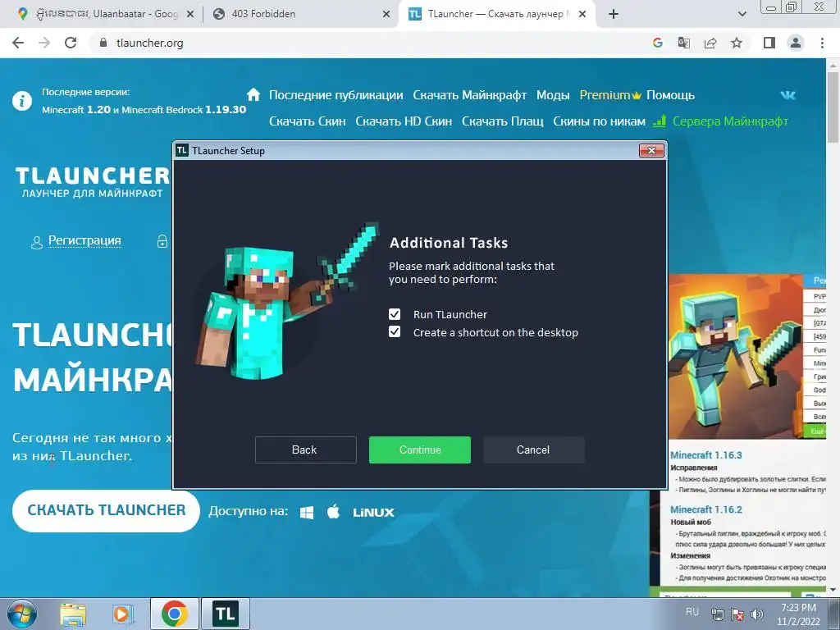Click the lock icon beside Регистрация
Image resolution: width=840 pixels, height=630 pixels.
(162, 241)
